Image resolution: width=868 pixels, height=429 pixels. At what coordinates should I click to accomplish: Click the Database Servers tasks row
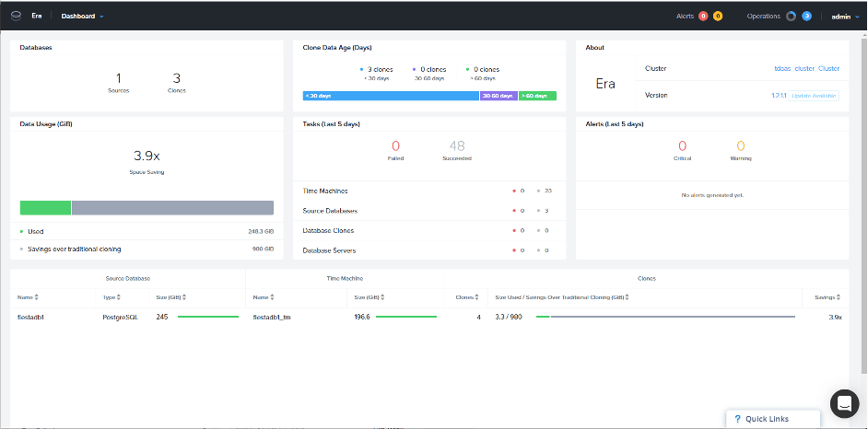click(429, 250)
